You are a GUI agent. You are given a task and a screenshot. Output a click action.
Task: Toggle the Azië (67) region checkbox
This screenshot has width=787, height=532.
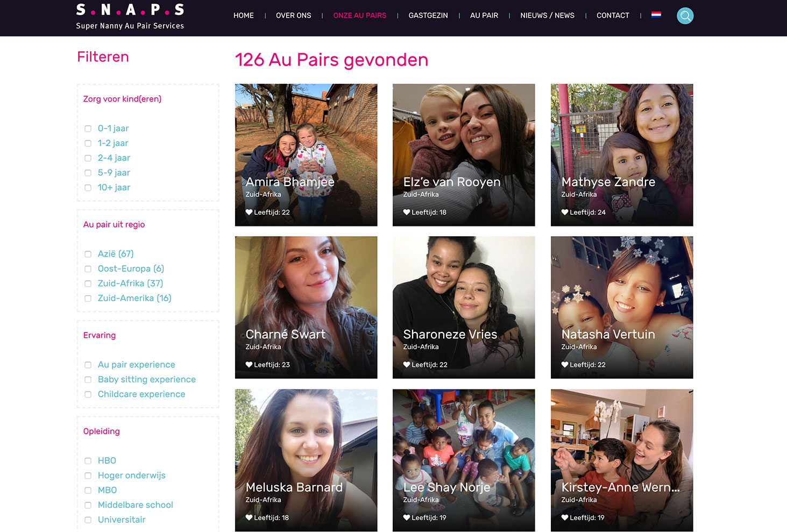coord(88,254)
